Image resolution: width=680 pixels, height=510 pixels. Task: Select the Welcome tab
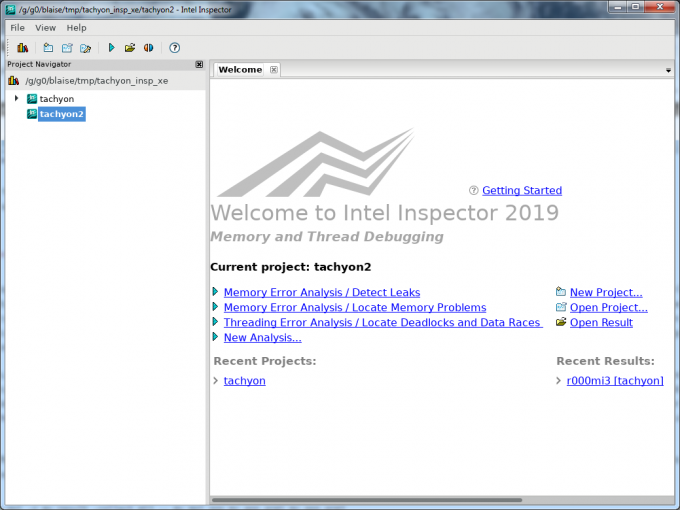click(240, 70)
